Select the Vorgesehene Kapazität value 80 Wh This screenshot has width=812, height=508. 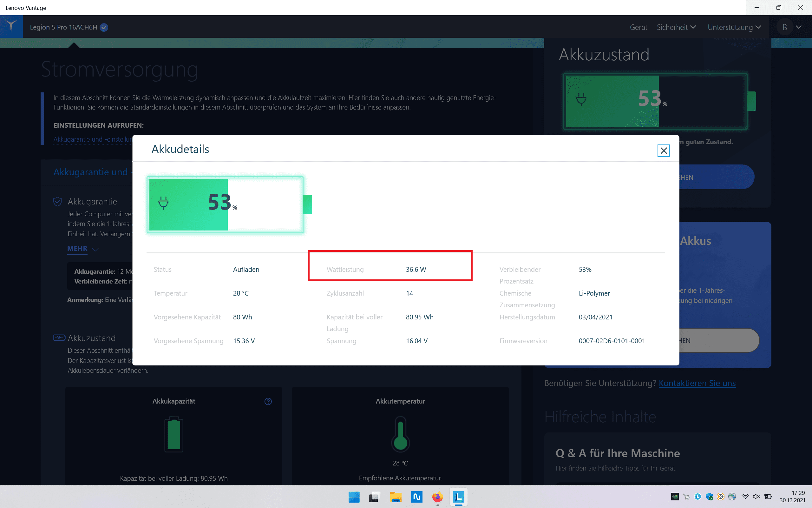242,317
